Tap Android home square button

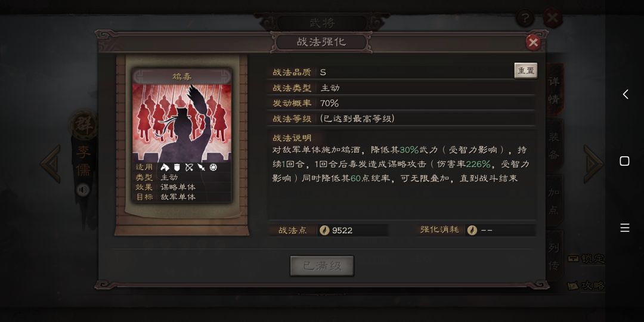(x=625, y=161)
